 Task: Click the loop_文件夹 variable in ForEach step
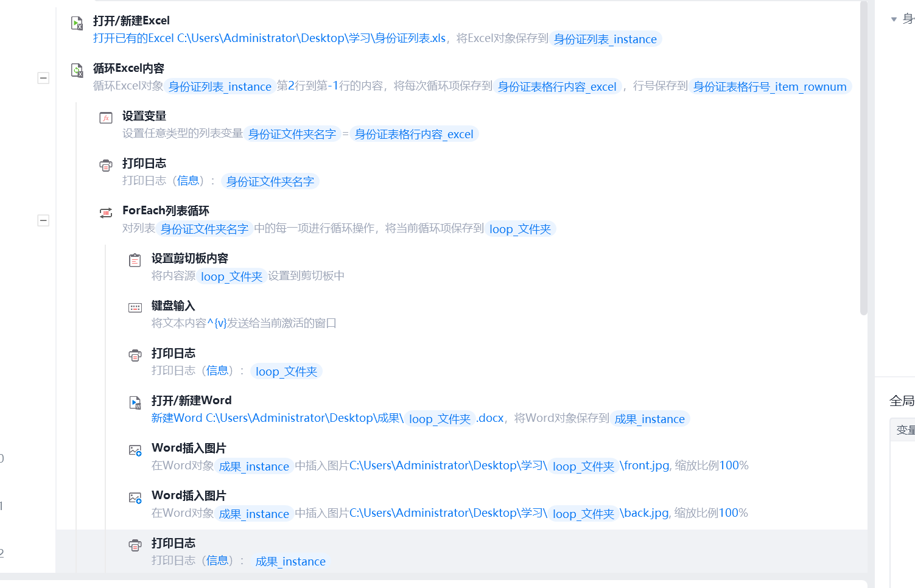click(x=520, y=229)
